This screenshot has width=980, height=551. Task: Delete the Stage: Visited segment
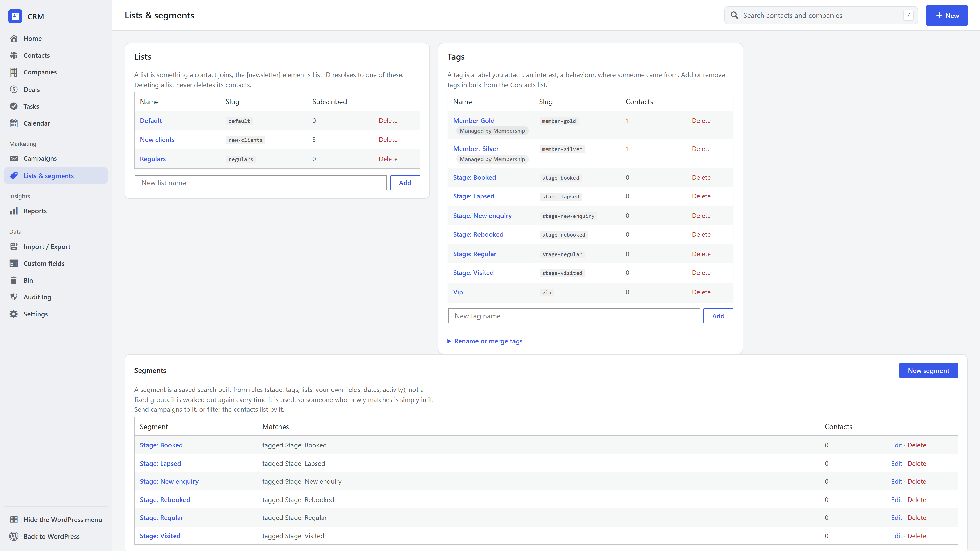[916, 536]
